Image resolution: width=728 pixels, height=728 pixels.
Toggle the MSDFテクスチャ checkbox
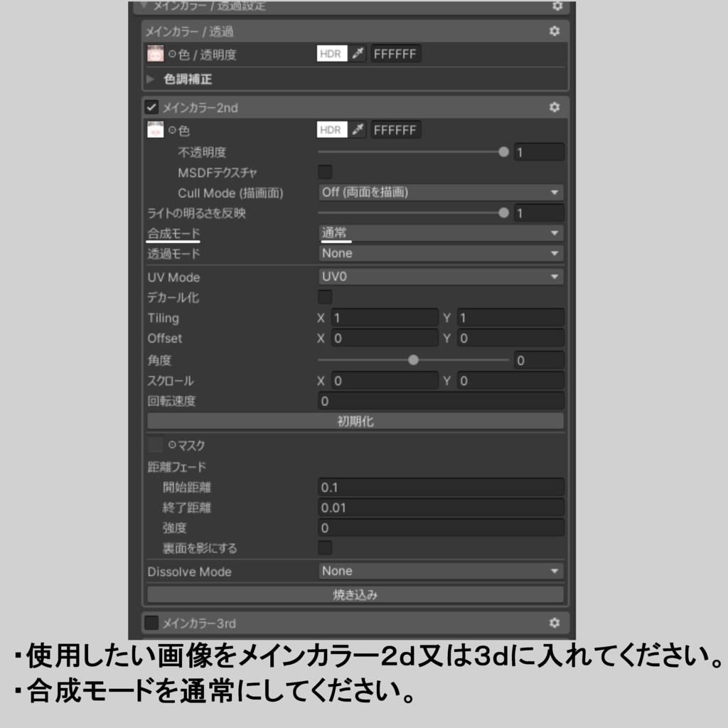[x=325, y=172]
